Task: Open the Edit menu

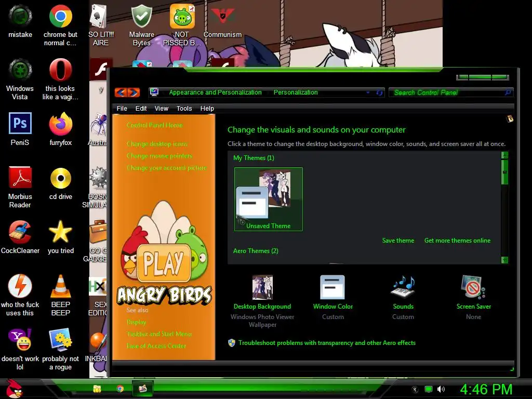Action: [141, 109]
